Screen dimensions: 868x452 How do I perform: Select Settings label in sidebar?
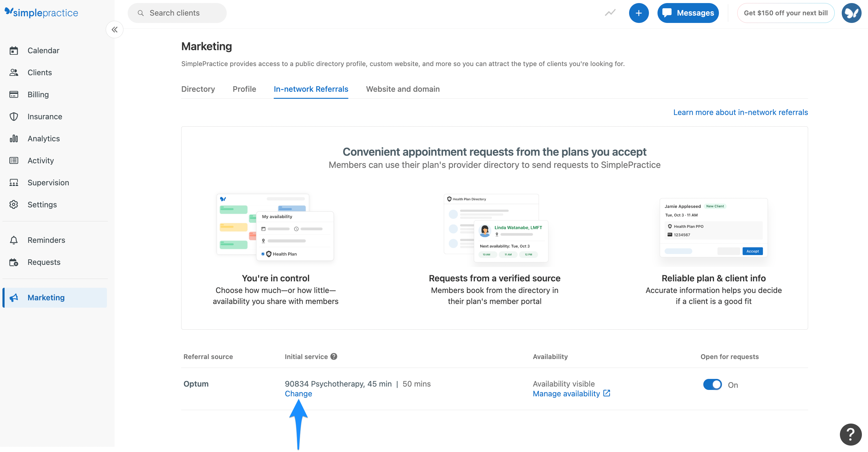(x=42, y=205)
